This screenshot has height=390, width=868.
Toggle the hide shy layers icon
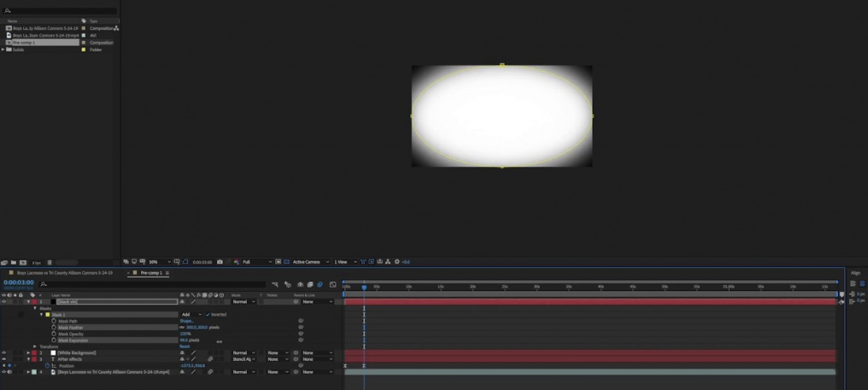300,284
